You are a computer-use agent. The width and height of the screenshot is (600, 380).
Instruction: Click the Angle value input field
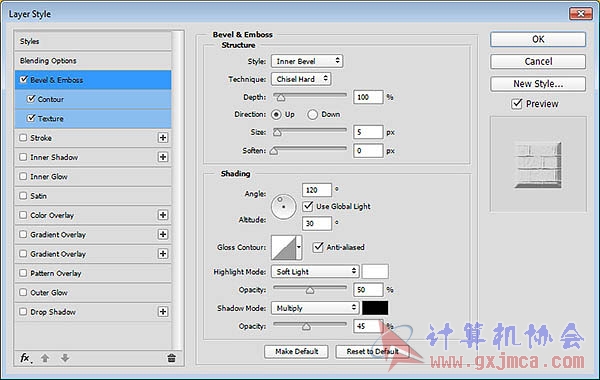coord(317,190)
